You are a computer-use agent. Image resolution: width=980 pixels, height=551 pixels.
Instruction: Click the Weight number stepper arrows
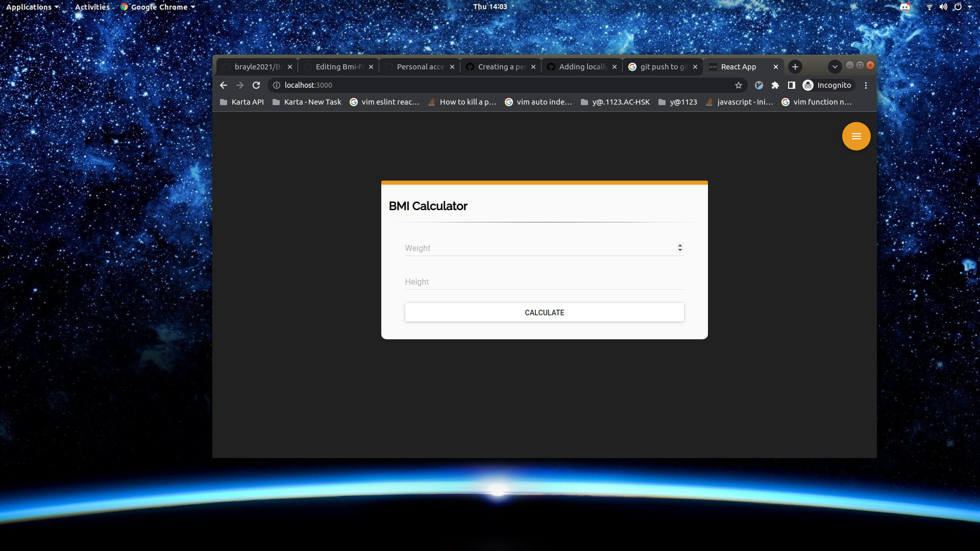pos(680,247)
